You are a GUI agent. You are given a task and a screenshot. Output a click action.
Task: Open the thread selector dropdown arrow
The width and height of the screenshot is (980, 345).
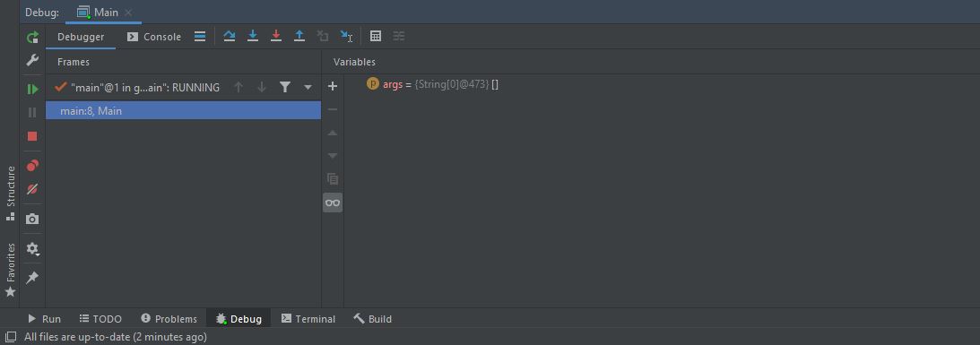pyautogui.click(x=308, y=88)
